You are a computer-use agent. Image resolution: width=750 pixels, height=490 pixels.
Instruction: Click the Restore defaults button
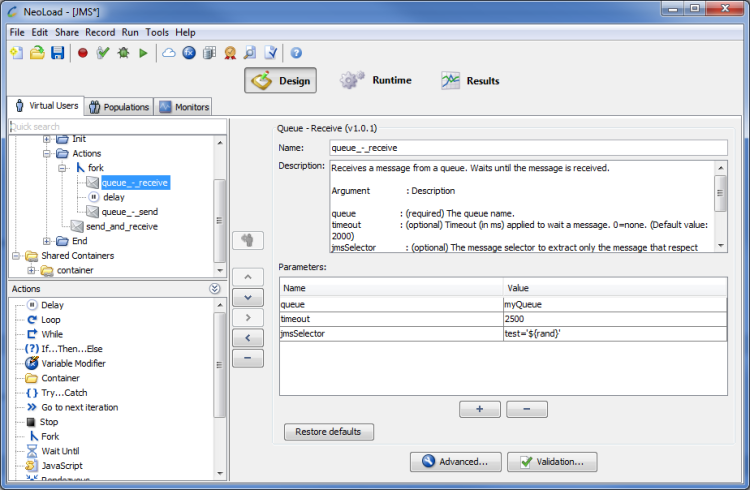[329, 432]
